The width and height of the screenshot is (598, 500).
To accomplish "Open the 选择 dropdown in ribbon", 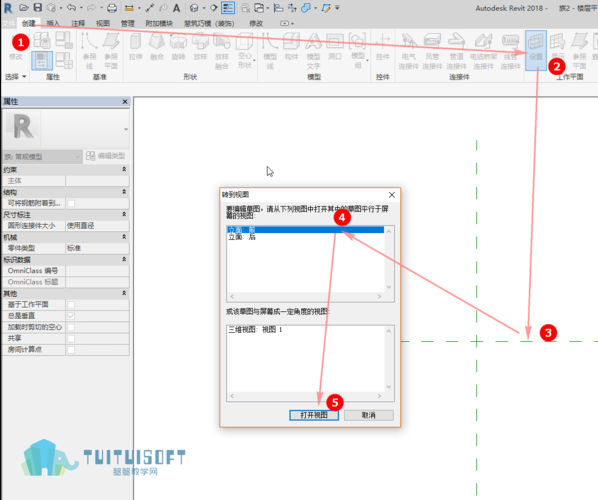I will (x=16, y=77).
